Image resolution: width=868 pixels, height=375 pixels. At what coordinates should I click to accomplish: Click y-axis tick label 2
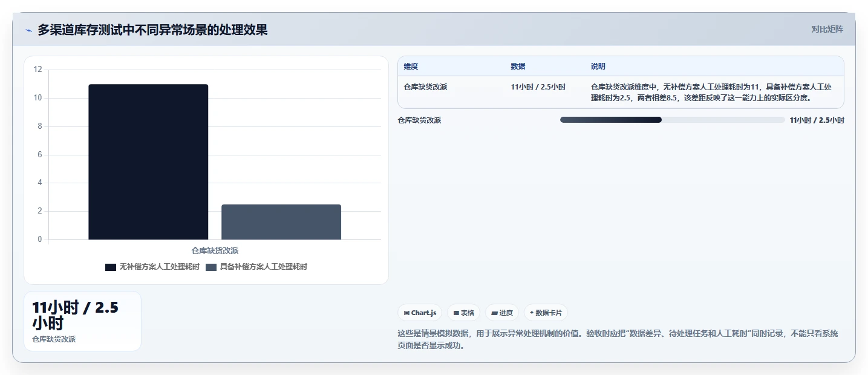click(40, 211)
